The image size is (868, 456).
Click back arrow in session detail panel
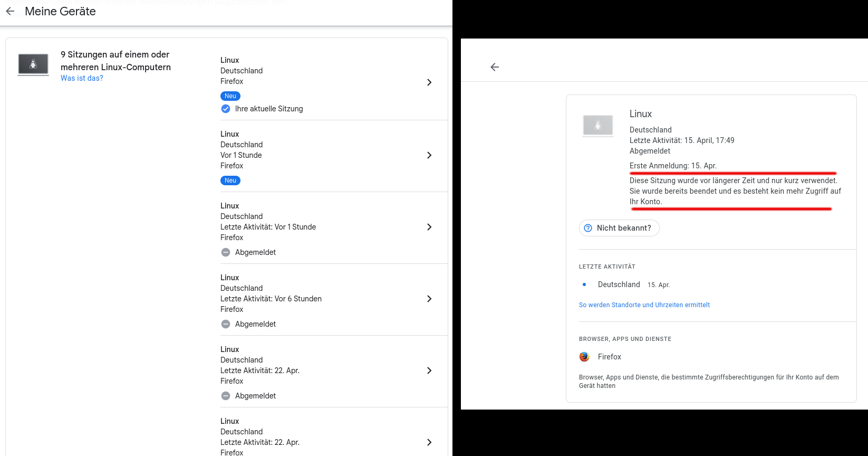[x=495, y=67]
